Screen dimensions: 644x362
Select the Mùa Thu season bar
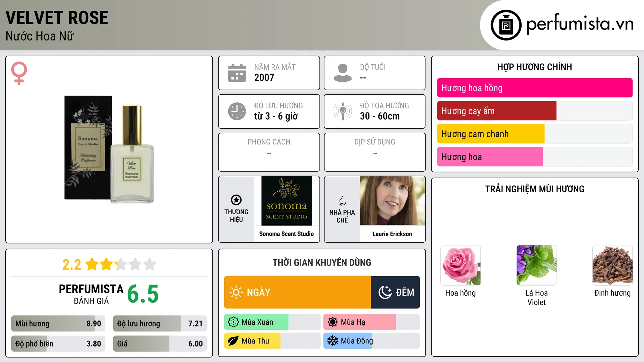pyautogui.click(x=272, y=341)
